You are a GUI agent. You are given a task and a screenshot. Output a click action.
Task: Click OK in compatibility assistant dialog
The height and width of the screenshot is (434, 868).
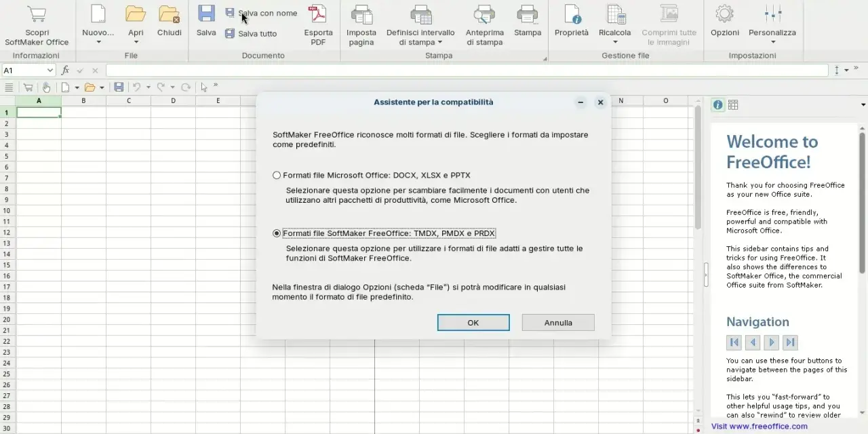473,323
